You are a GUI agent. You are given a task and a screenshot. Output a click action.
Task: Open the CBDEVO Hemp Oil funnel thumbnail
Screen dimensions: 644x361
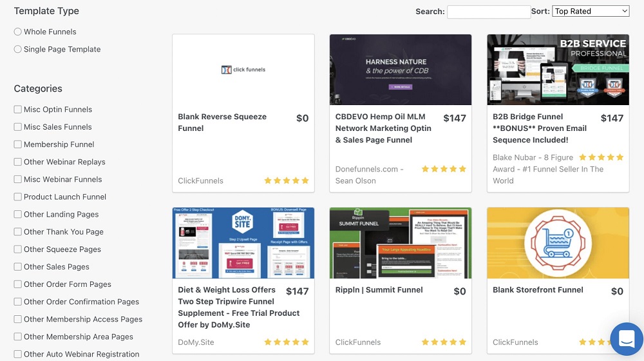point(401,70)
